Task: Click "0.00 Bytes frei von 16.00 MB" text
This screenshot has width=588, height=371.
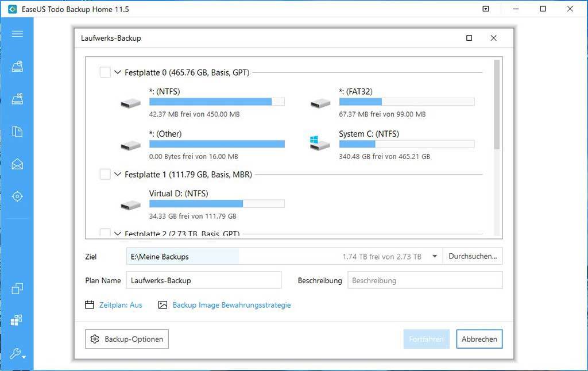Action: coord(194,156)
